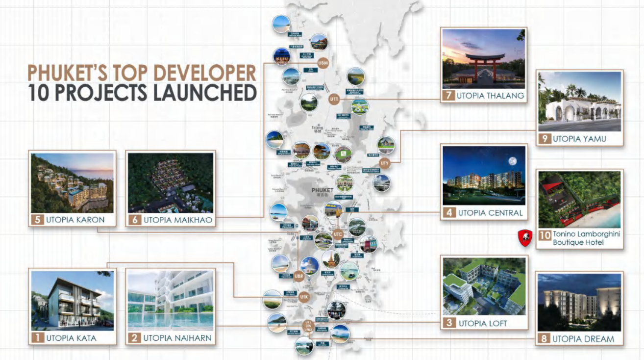Click the UTOPIA DREAM label
This screenshot has width=644, height=360.
click(583, 338)
